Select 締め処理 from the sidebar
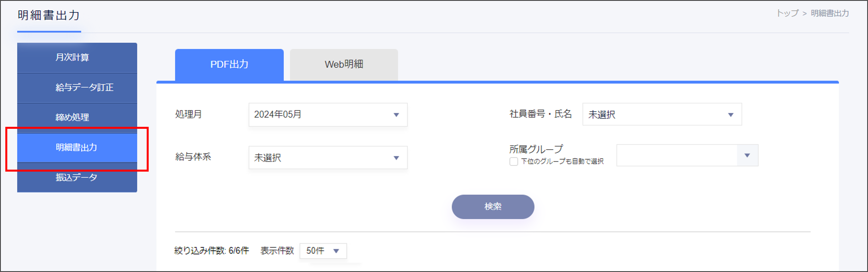Screen dimensions: 868x272 [x=77, y=117]
